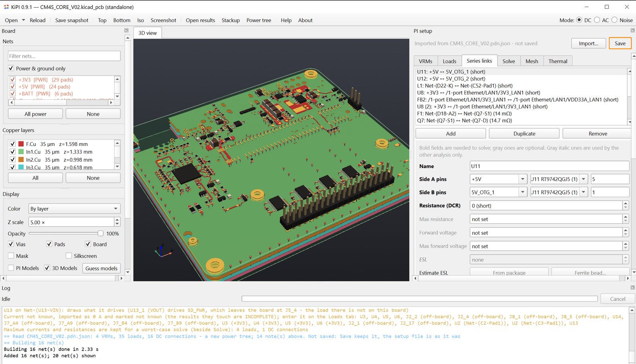This screenshot has width=636, height=364.
Task: Click the Filter nets input field
Action: pos(64,56)
